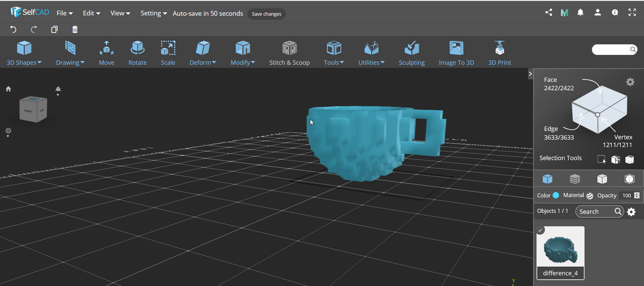The height and width of the screenshot is (286, 644).
Task: Open the Sculpting tool
Action: 412,53
